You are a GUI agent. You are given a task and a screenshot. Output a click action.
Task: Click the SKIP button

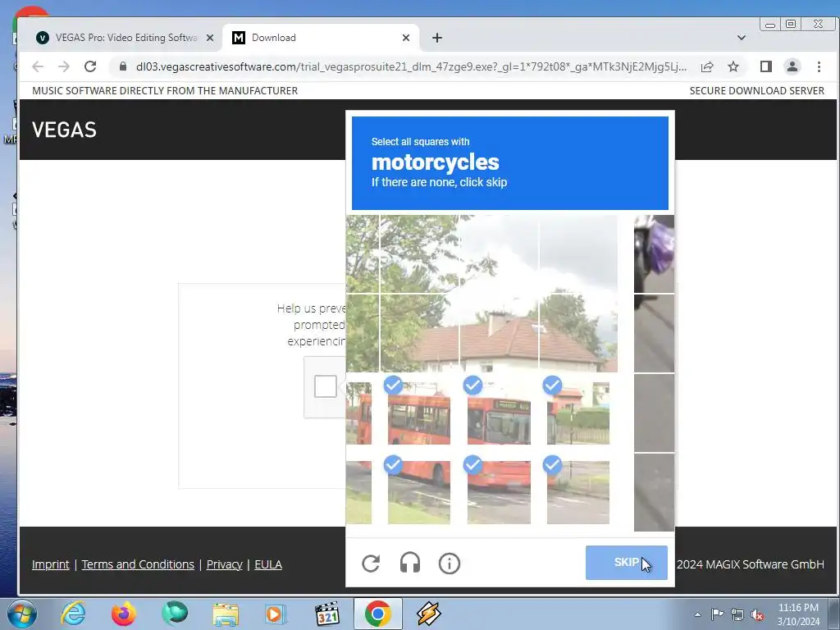pos(626,563)
